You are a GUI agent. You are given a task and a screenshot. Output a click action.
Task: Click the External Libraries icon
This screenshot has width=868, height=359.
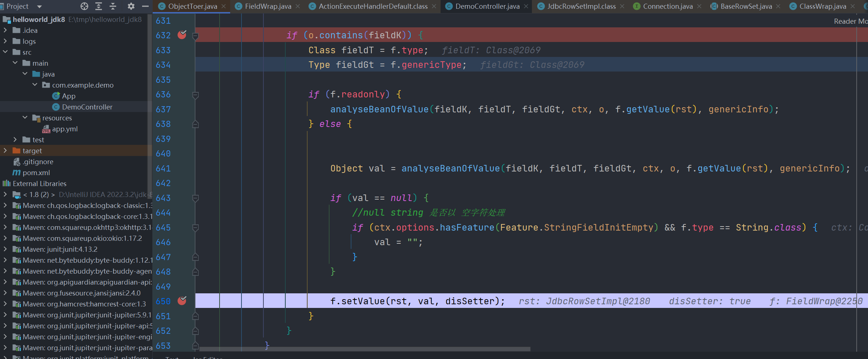point(6,183)
